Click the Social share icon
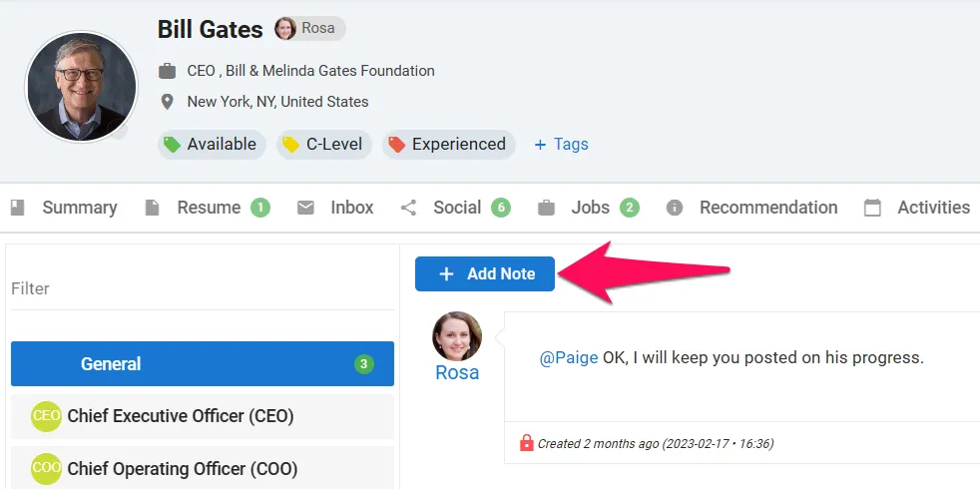 click(x=409, y=208)
